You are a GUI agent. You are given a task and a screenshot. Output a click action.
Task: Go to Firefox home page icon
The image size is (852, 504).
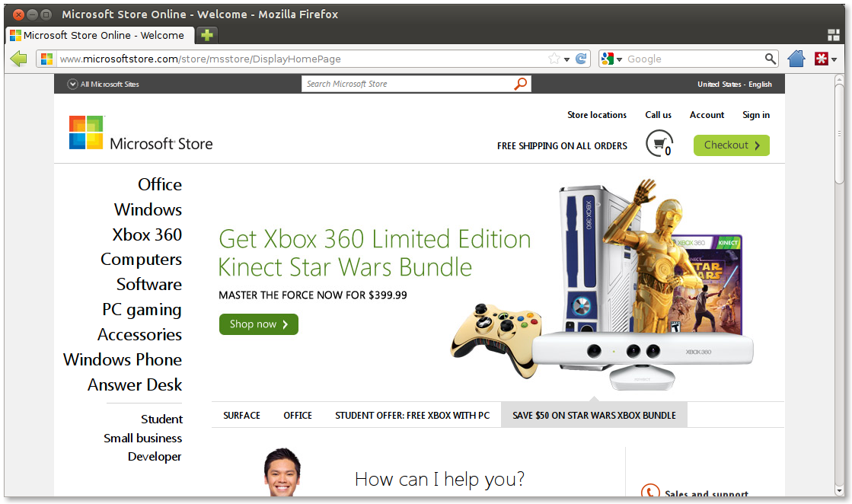tap(796, 59)
